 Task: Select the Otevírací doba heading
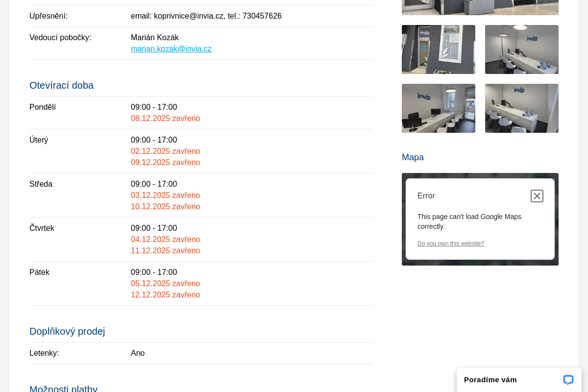coord(61,85)
